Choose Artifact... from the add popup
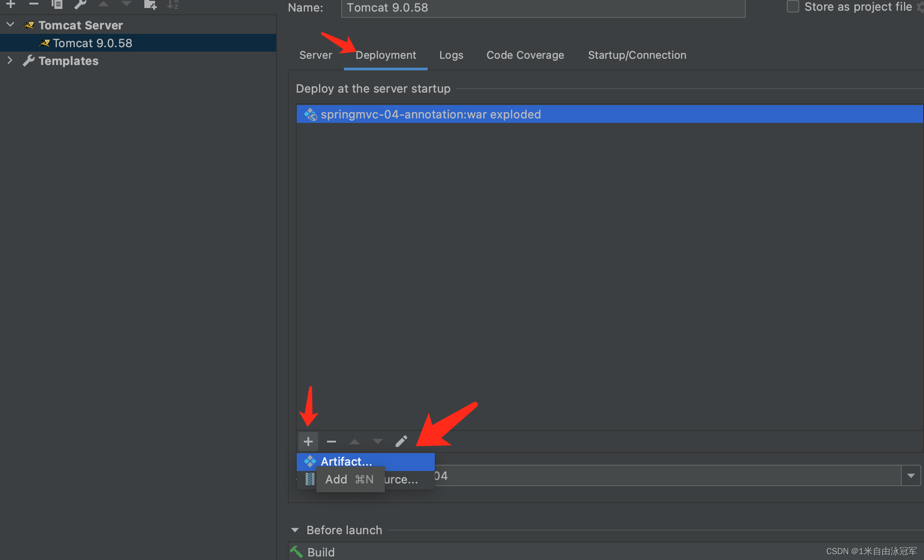The image size is (924, 560). click(x=365, y=462)
